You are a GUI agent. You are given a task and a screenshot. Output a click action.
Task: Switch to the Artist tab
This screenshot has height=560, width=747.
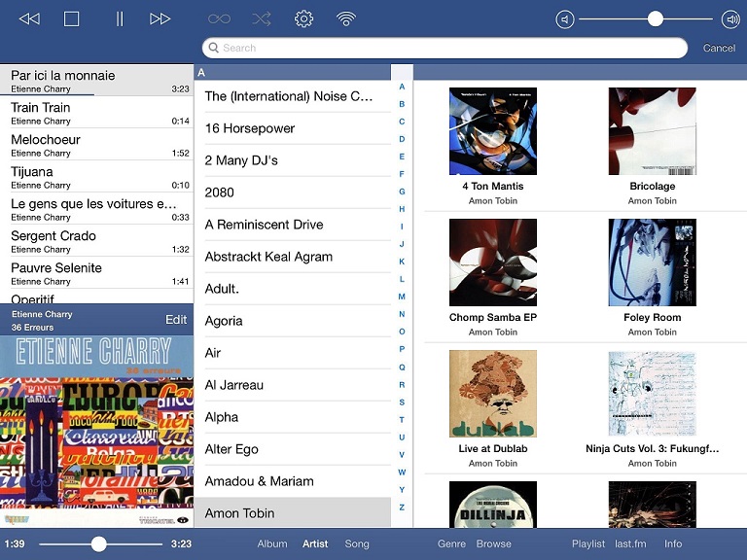tap(315, 543)
